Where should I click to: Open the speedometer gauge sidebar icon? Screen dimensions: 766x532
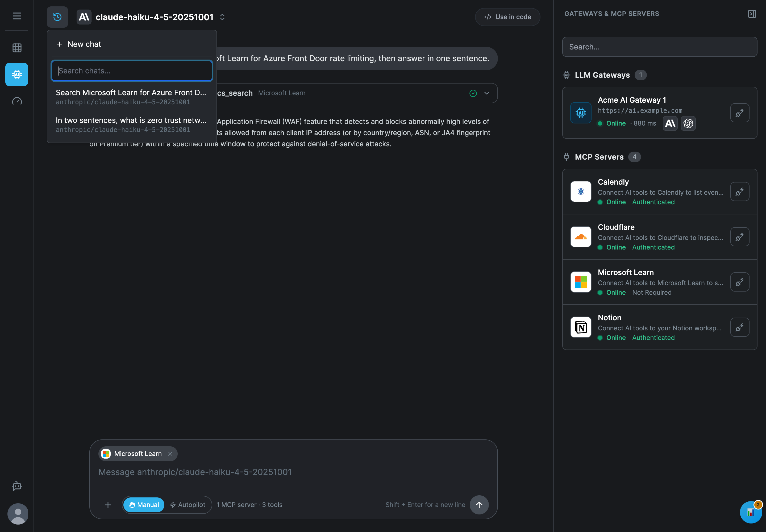tap(17, 101)
